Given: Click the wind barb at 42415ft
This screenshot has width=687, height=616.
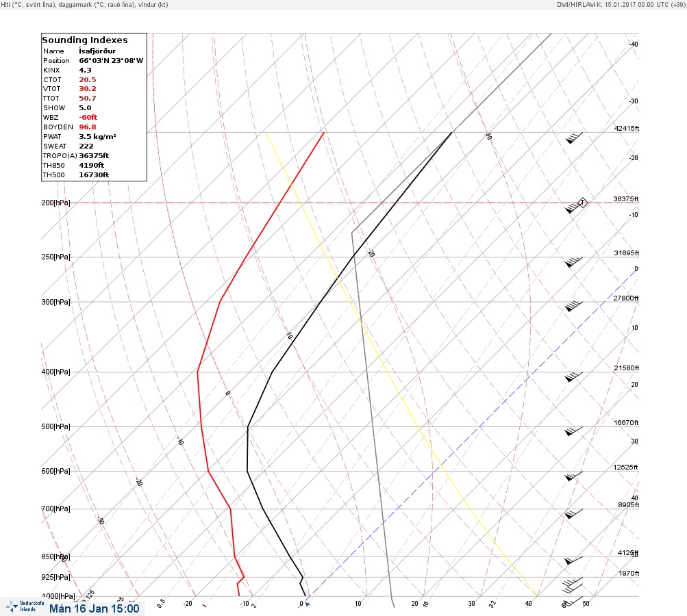Looking at the screenshot, I should [x=574, y=138].
